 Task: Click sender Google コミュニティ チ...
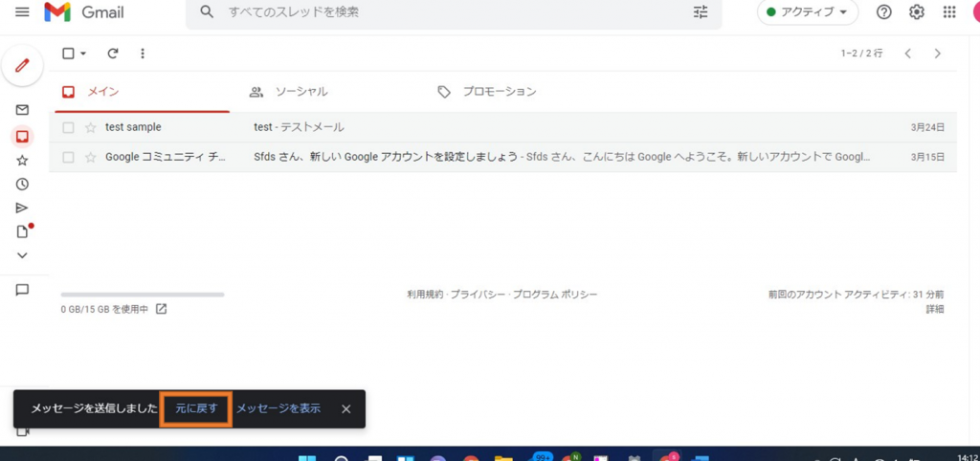tap(167, 158)
